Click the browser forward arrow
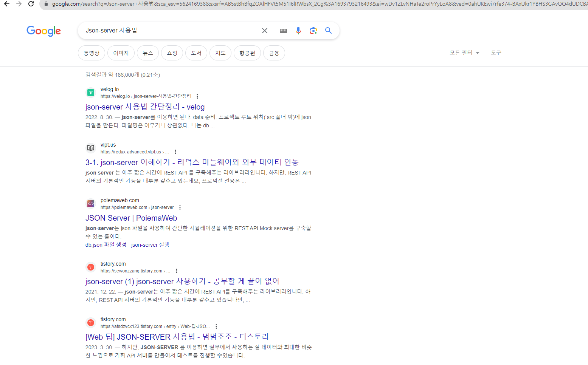The image size is (588, 365). 19,4
